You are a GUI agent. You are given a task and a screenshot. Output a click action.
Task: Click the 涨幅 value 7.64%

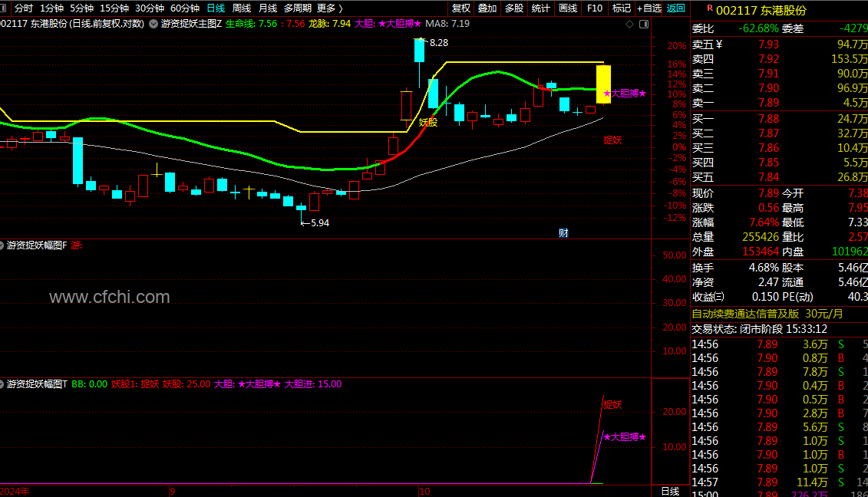click(764, 222)
